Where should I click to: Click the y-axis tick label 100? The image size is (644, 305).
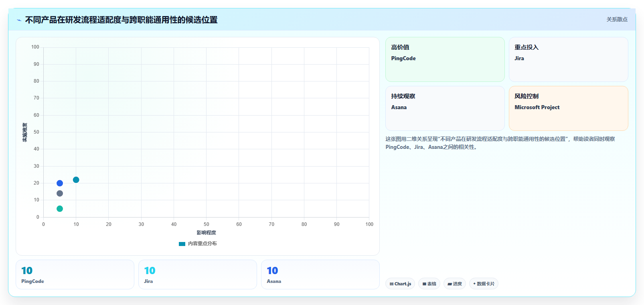click(35, 47)
